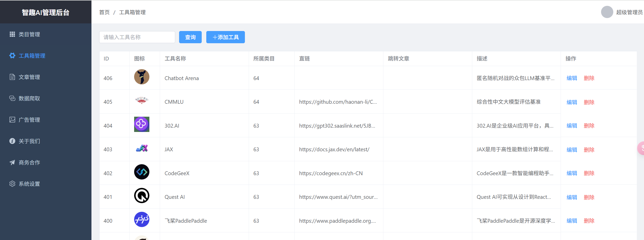
Task: Click the 飞桨PaddlePaddle logo image
Action: tap(142, 219)
